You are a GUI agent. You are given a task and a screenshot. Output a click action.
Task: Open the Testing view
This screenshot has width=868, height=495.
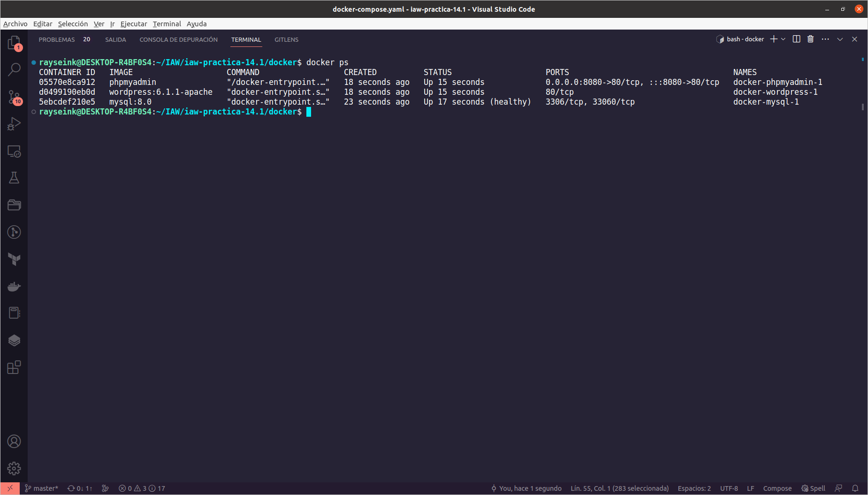(x=14, y=177)
